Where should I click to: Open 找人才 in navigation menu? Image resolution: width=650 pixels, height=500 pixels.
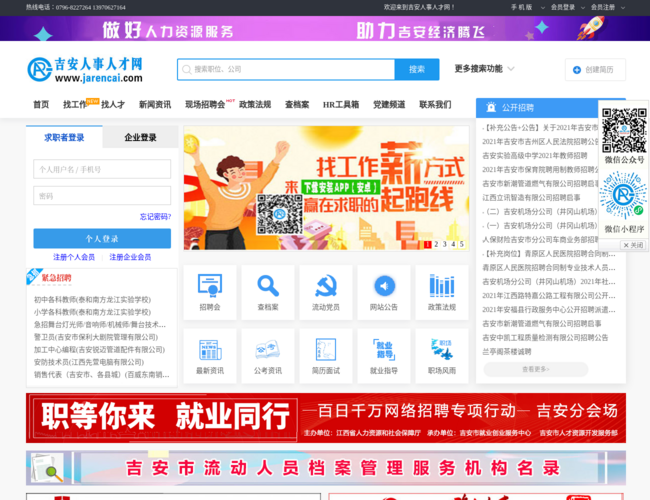pos(113,104)
